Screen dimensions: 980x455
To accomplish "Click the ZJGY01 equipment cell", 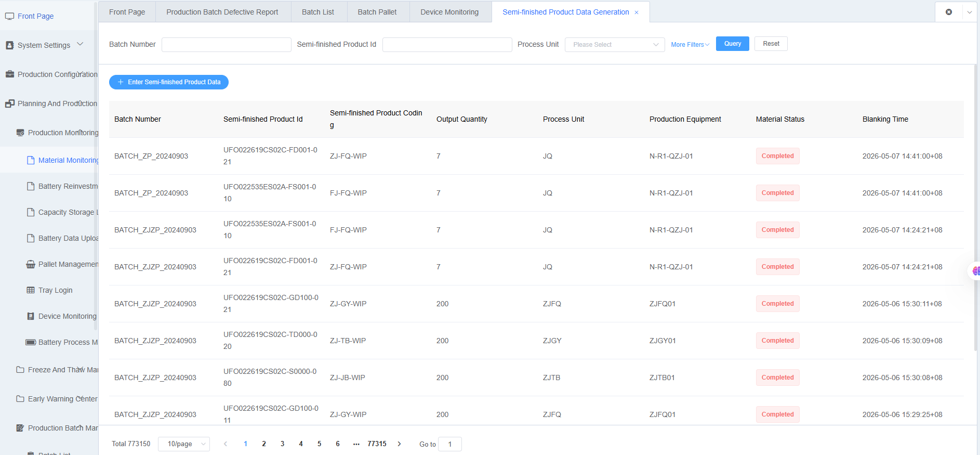I will pyautogui.click(x=663, y=341).
